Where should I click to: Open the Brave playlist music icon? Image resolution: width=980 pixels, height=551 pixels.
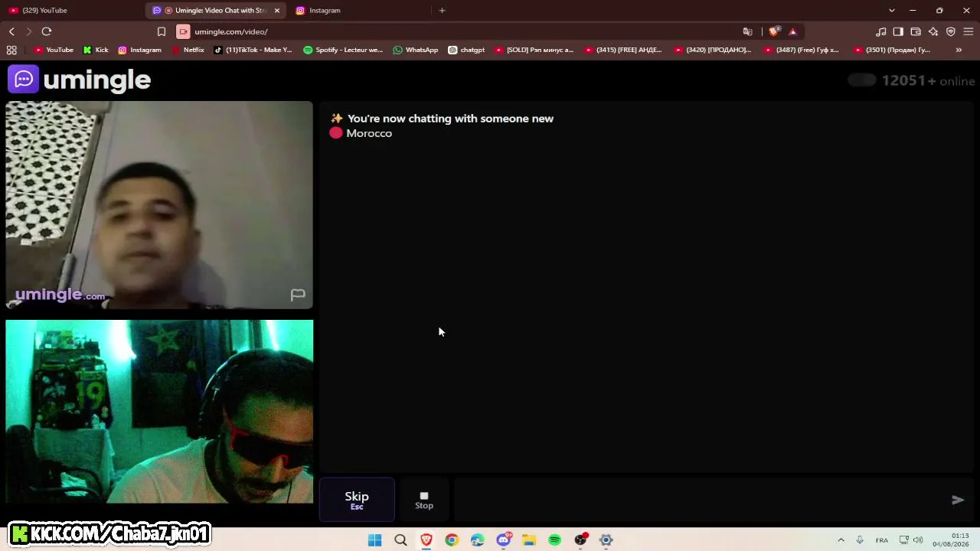881,31
